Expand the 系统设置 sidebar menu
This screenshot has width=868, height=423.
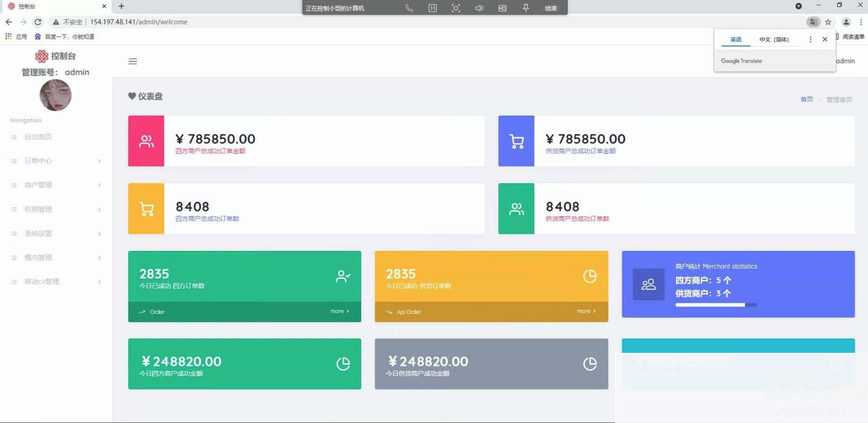pos(56,234)
